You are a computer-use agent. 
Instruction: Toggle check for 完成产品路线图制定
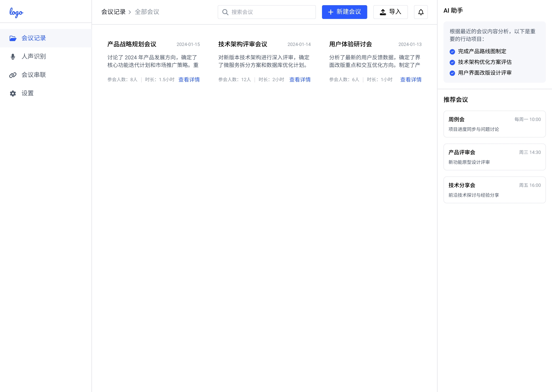[x=452, y=52]
